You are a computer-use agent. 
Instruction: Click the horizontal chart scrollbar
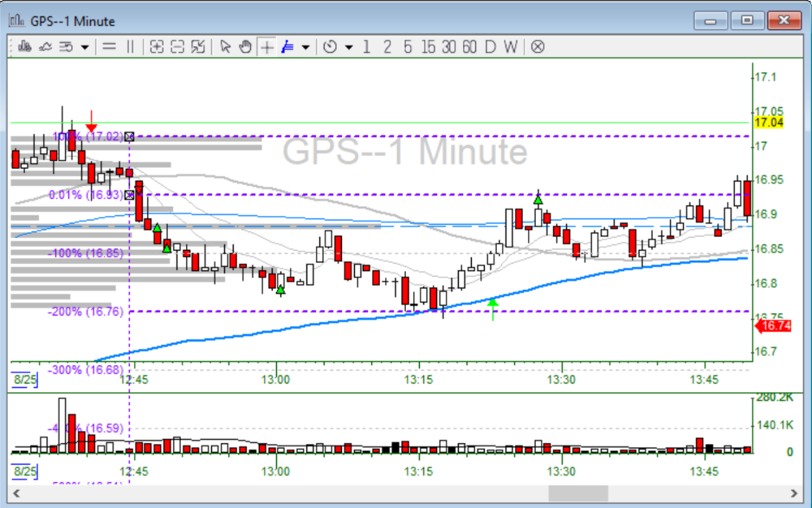click(x=577, y=493)
